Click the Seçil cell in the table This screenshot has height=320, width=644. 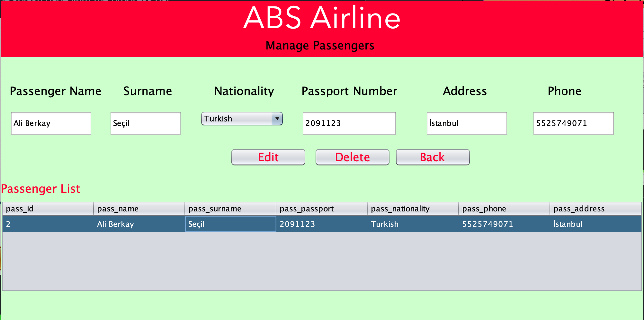click(230, 224)
